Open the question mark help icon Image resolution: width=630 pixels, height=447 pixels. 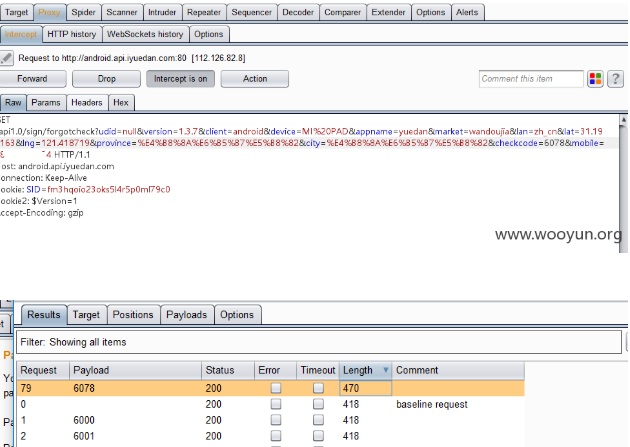(615, 79)
